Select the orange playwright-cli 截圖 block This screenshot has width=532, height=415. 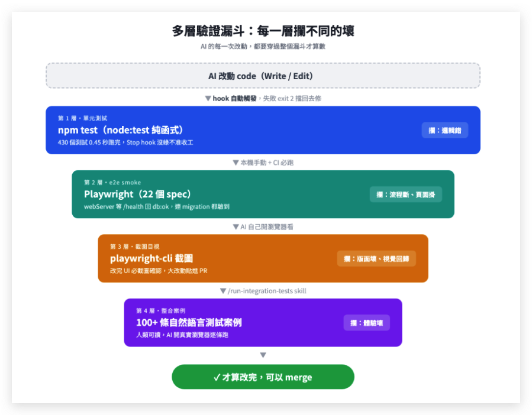coord(263,258)
